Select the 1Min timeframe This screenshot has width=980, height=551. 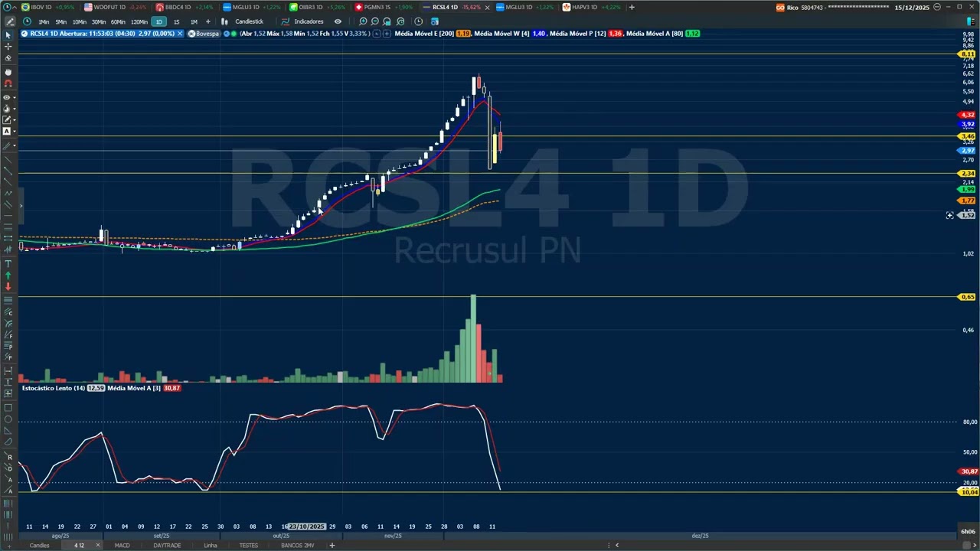point(44,21)
